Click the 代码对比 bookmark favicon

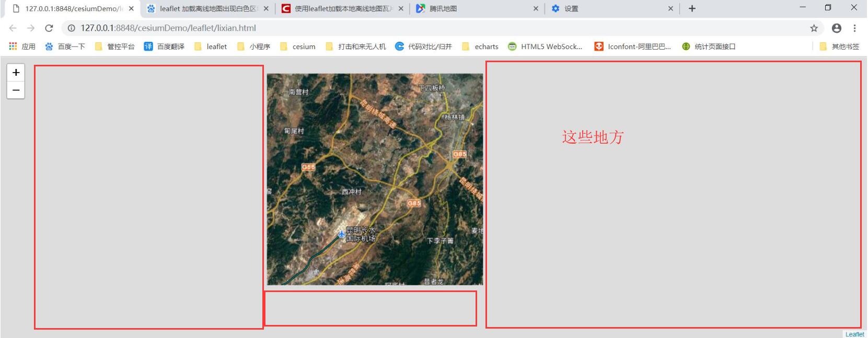399,46
